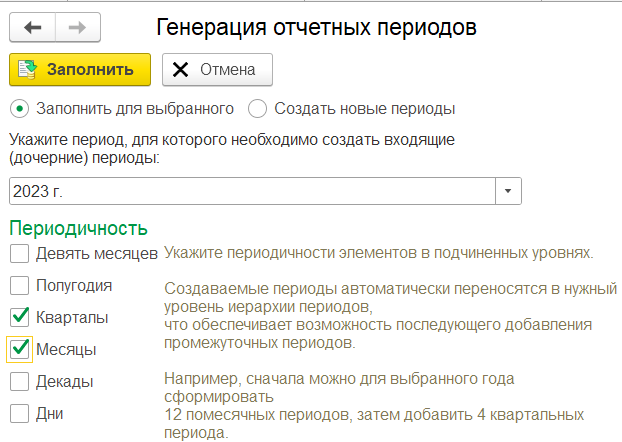Click the Укажите период instruction label
The width and height of the screenshot is (622, 442).
pyautogui.click(x=232, y=149)
